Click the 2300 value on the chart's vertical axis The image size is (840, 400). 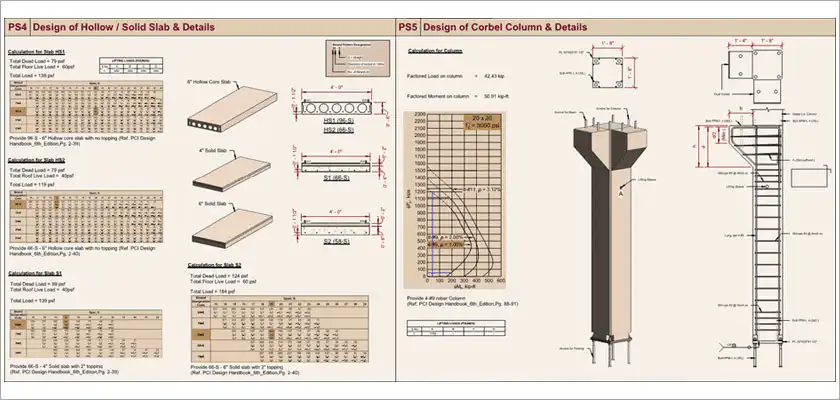[x=418, y=115]
